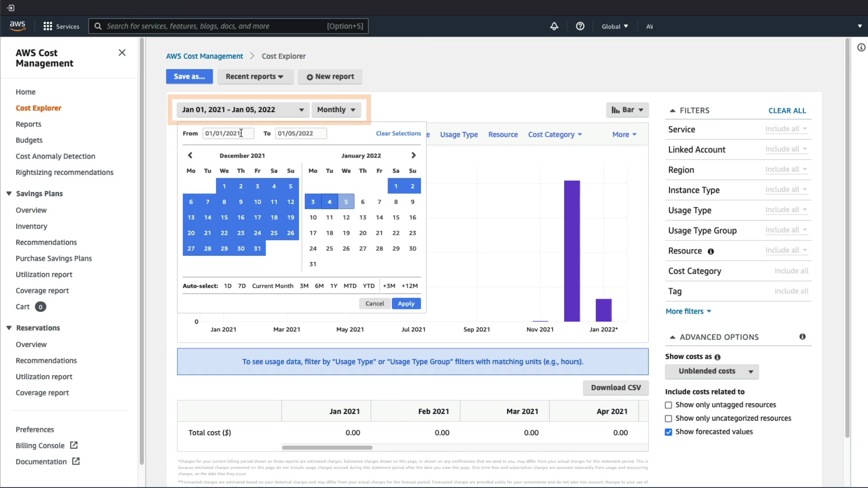The height and width of the screenshot is (488, 868).
Task: Click the Advanced Options info icon
Action: pos(802,337)
